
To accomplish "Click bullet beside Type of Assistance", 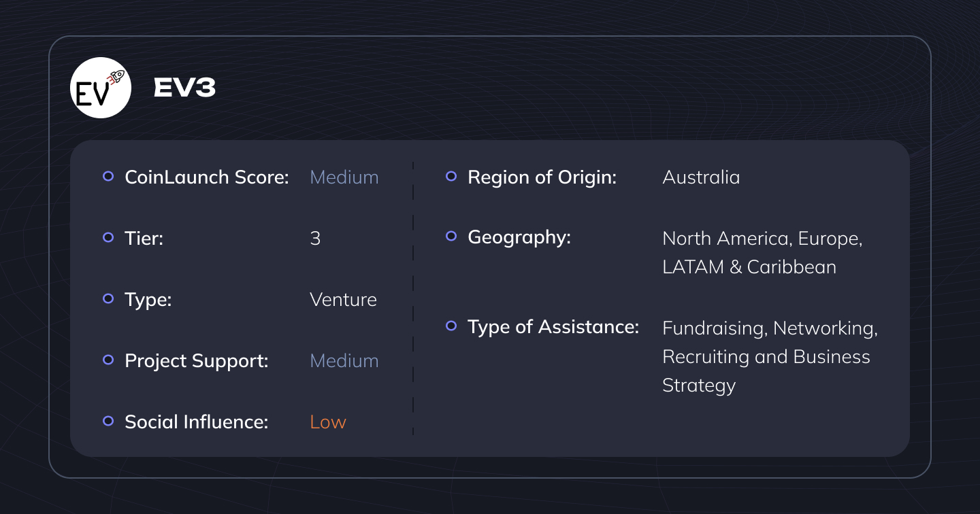I will click(x=451, y=326).
